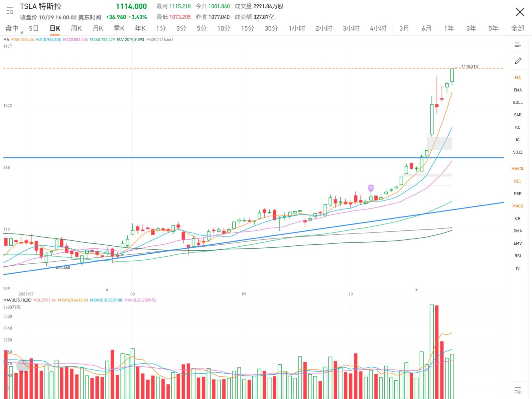Select the 4小时 interval
This screenshot has height=399, width=532.
pos(378,29)
